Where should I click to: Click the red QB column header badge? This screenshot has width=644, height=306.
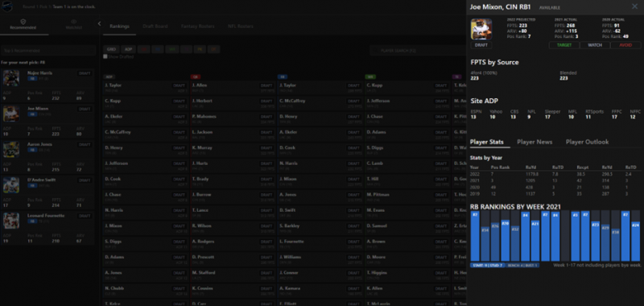click(x=196, y=76)
